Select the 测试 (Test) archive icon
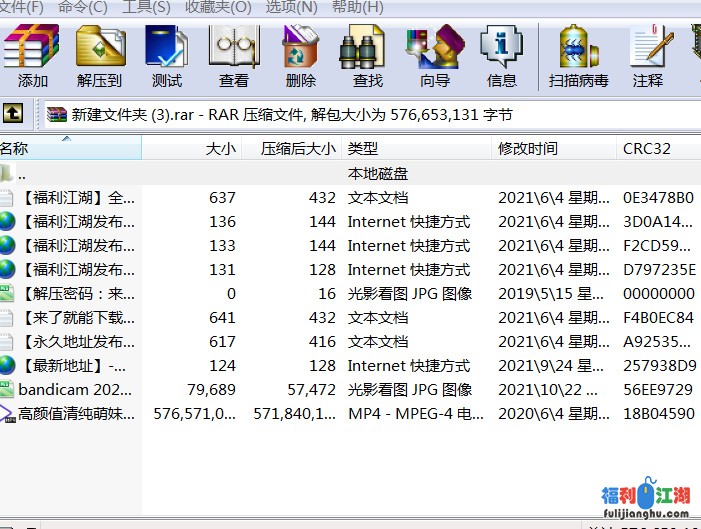 167,56
